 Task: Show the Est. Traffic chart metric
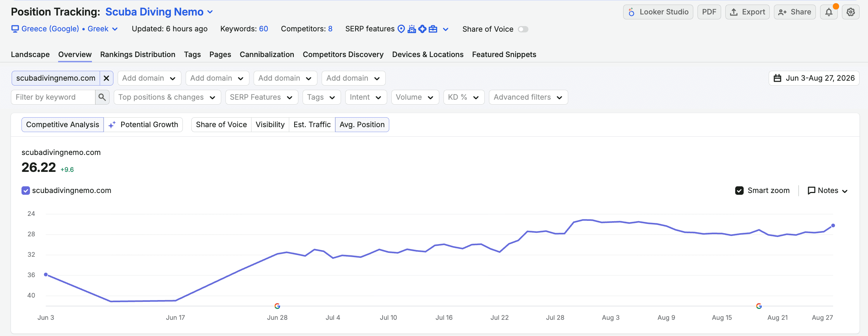tap(312, 125)
